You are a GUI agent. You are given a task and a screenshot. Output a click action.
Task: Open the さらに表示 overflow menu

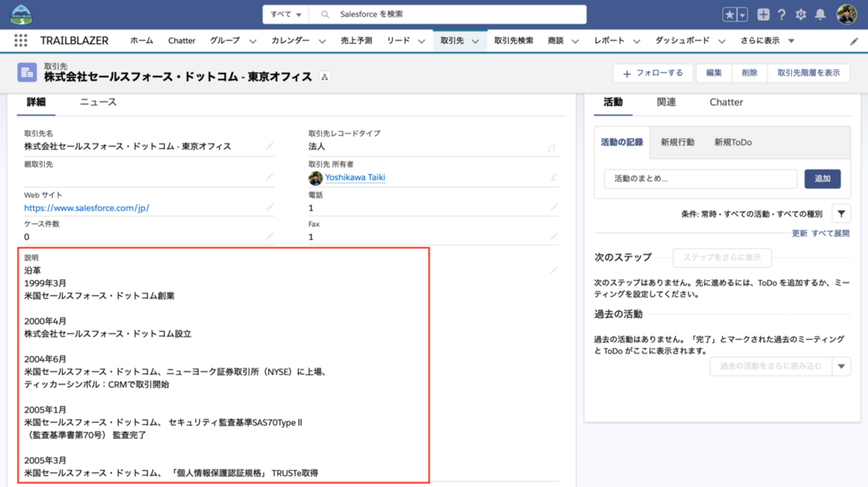pos(767,41)
